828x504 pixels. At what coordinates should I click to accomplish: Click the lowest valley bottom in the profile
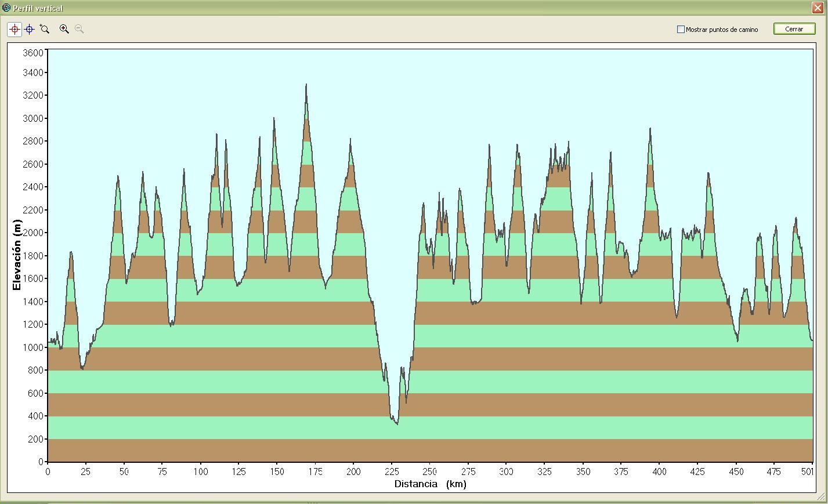[397, 423]
